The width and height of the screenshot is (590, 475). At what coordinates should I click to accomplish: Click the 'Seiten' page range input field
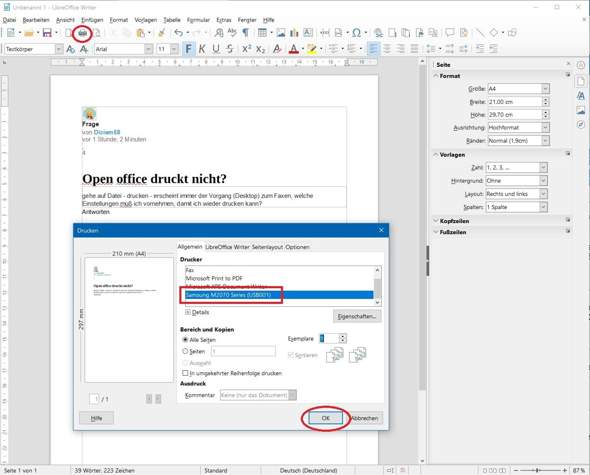coord(243,351)
